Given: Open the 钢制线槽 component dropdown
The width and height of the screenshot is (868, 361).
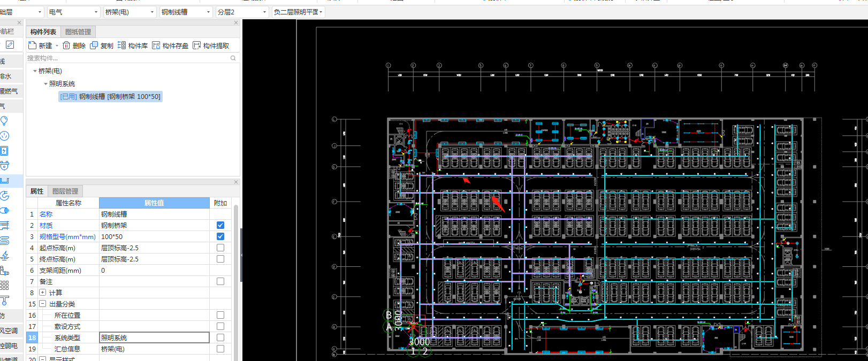Looking at the screenshot, I should (x=186, y=12).
